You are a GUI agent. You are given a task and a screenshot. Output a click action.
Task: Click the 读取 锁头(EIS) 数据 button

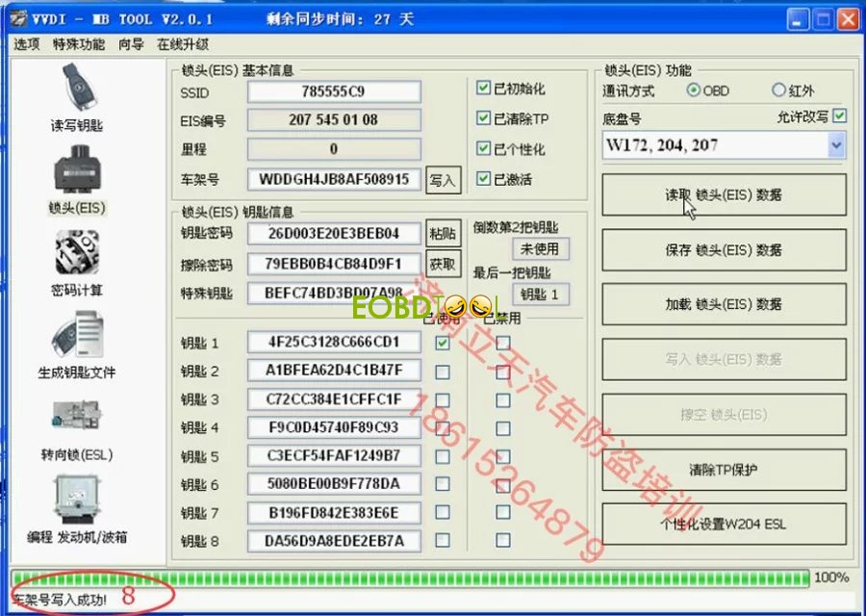(x=724, y=194)
